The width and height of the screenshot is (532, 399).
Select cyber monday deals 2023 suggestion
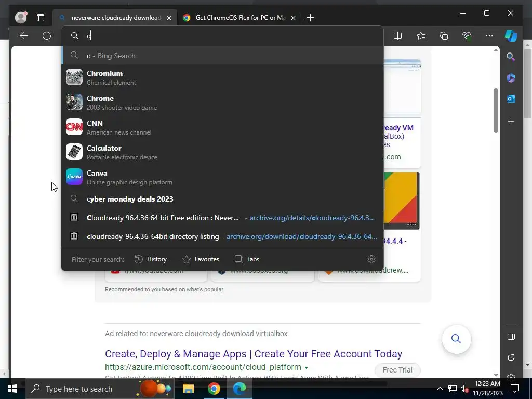(x=222, y=199)
